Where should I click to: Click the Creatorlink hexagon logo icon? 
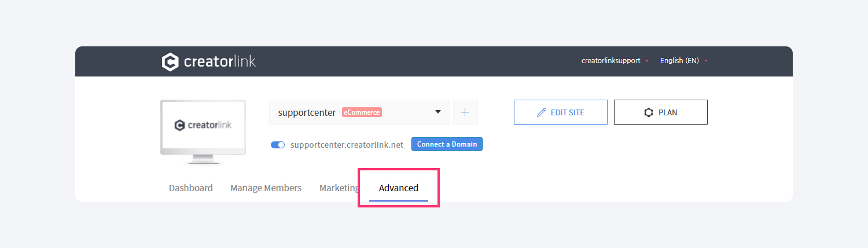click(170, 61)
